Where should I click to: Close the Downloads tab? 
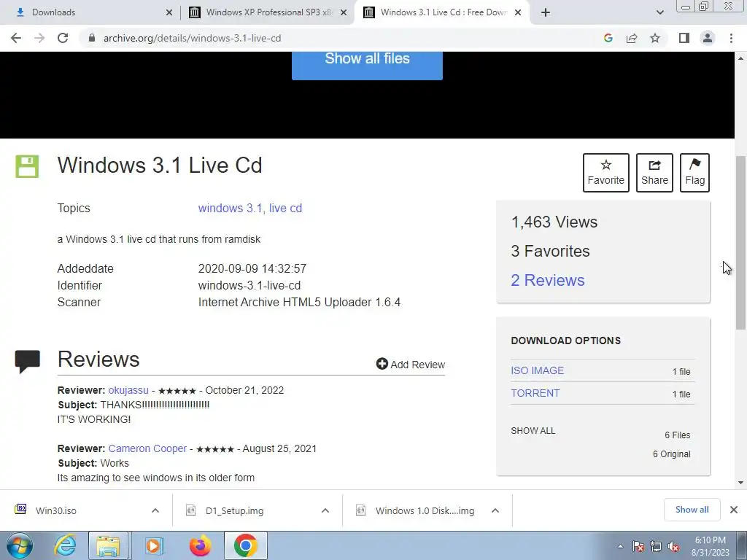click(169, 12)
